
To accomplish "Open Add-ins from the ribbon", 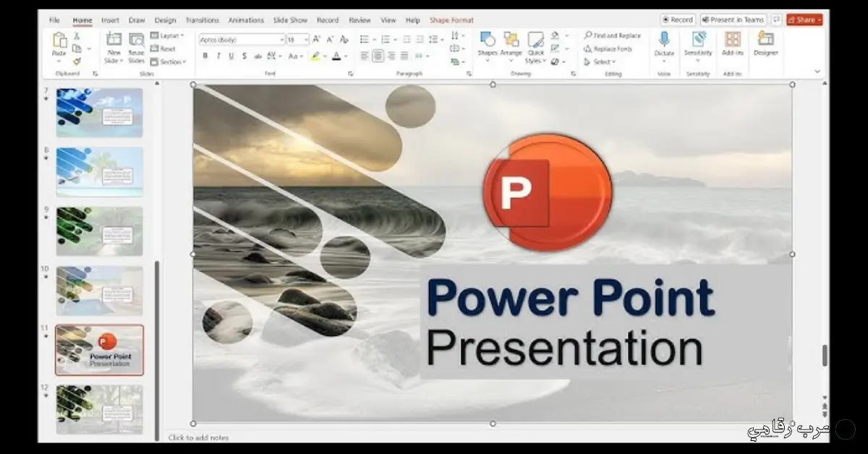I will pyautogui.click(x=732, y=41).
